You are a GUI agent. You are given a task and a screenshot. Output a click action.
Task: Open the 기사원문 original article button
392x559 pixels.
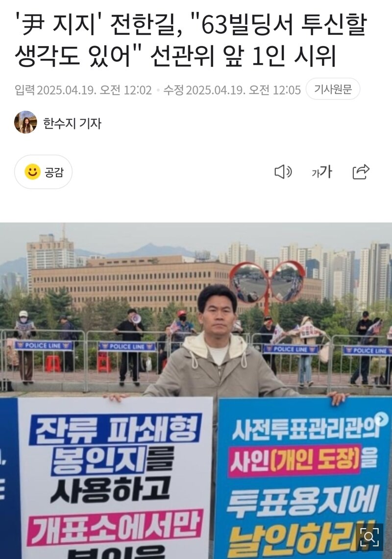pyautogui.click(x=333, y=89)
